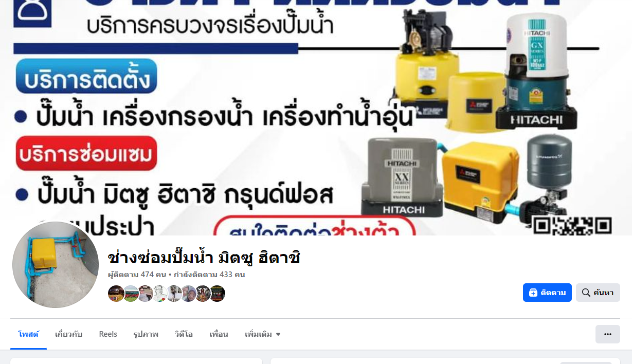Go to the รูปภาพ tab

pyautogui.click(x=146, y=334)
